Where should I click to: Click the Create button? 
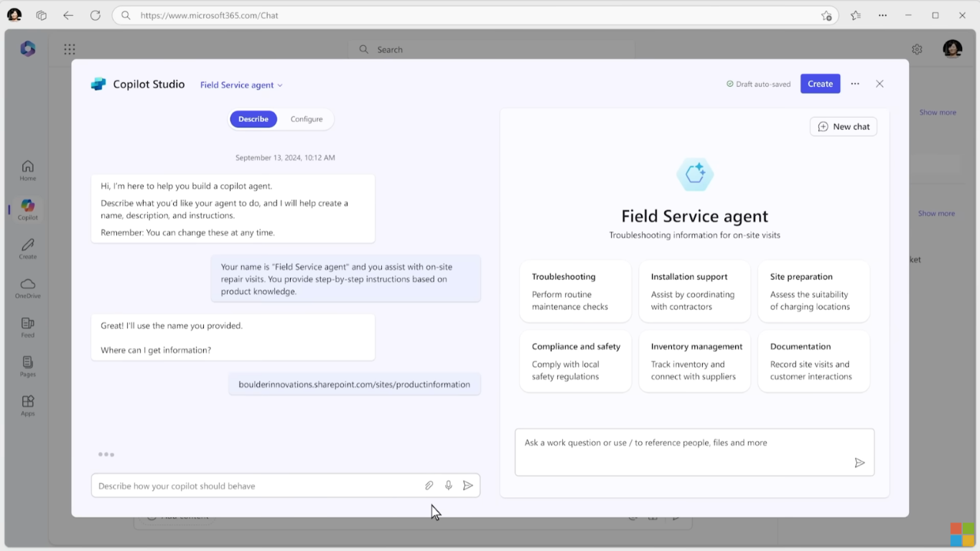click(820, 83)
